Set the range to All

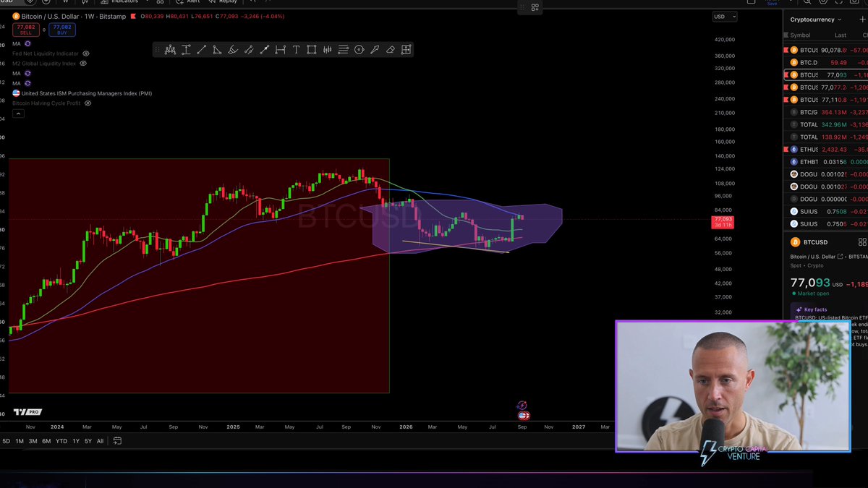click(100, 441)
